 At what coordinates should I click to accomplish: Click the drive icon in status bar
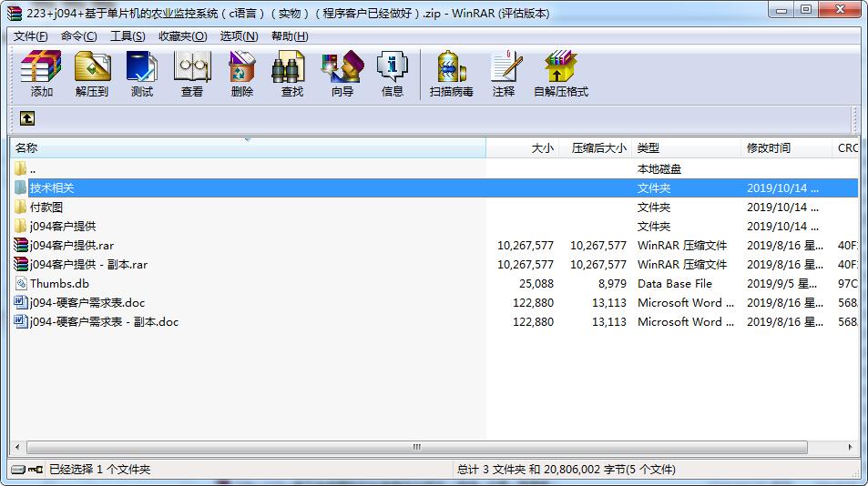[x=18, y=470]
